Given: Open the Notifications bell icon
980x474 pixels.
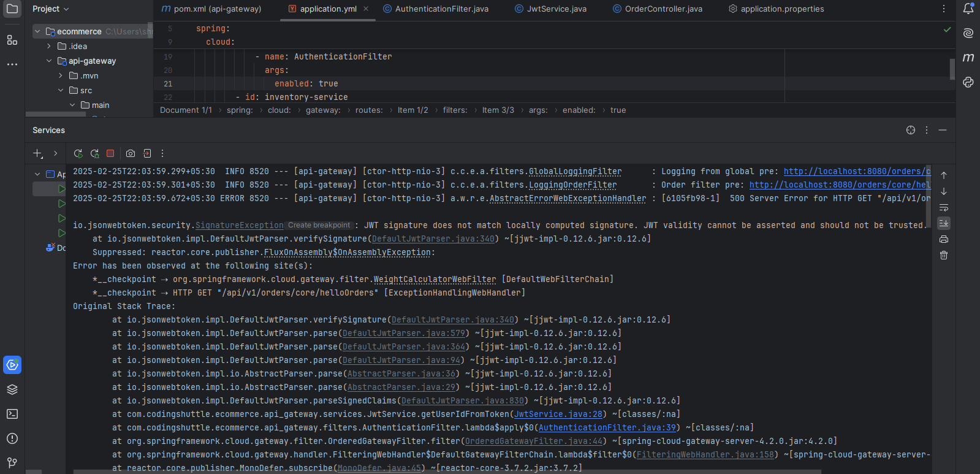Looking at the screenshot, I should 968,9.
